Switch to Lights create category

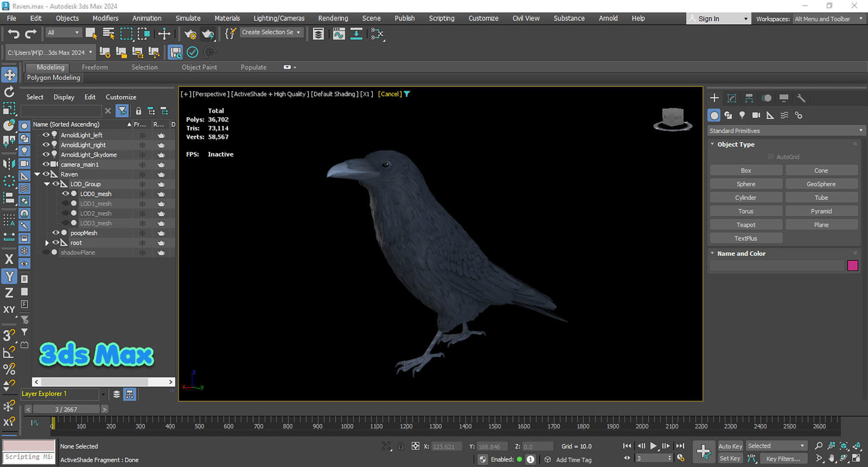[742, 115]
